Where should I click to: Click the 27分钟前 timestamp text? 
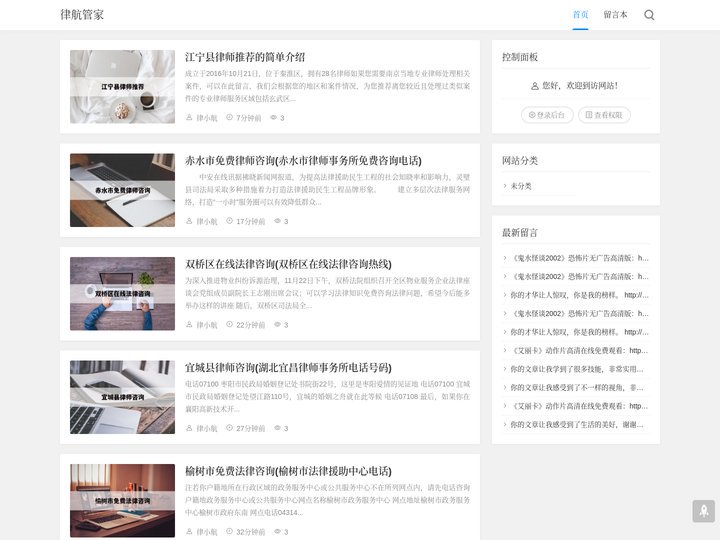coord(251,428)
